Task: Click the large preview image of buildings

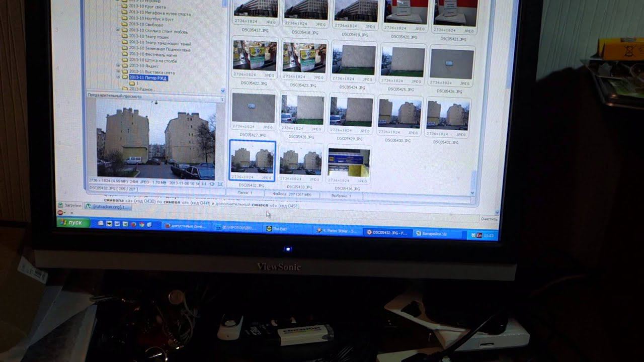Action: (155, 138)
